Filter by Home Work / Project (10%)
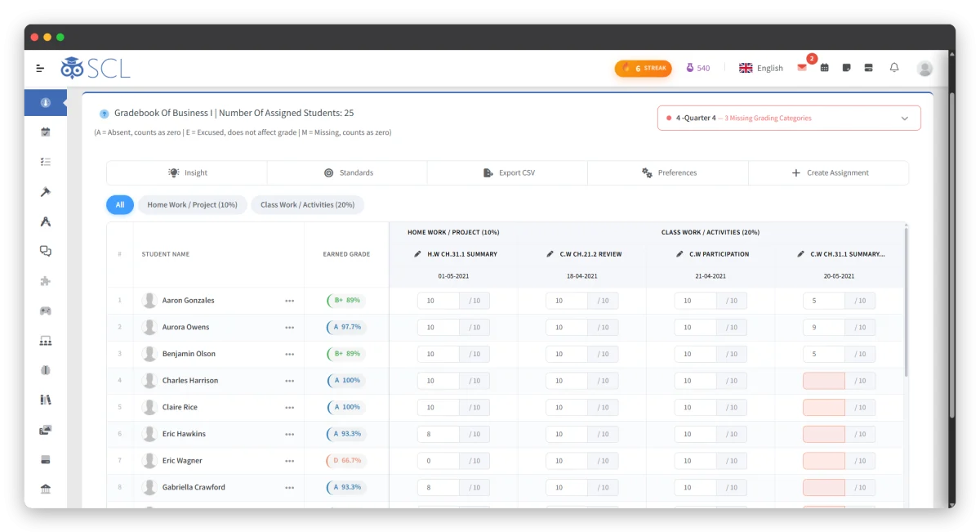 (x=193, y=204)
